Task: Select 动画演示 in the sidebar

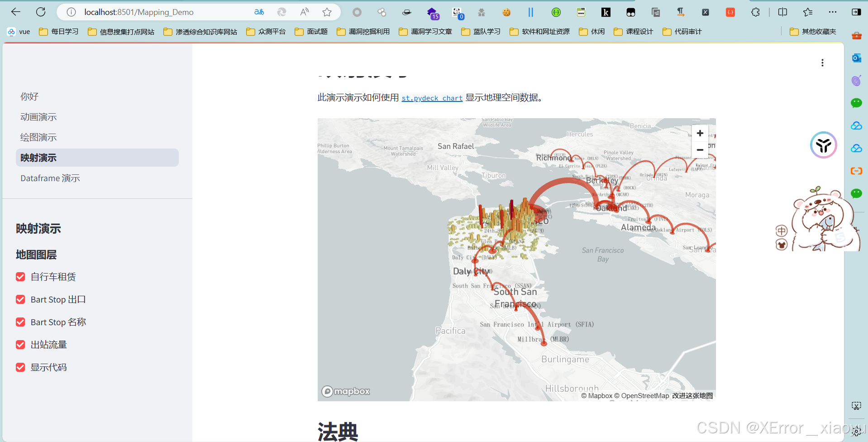Action: [38, 117]
